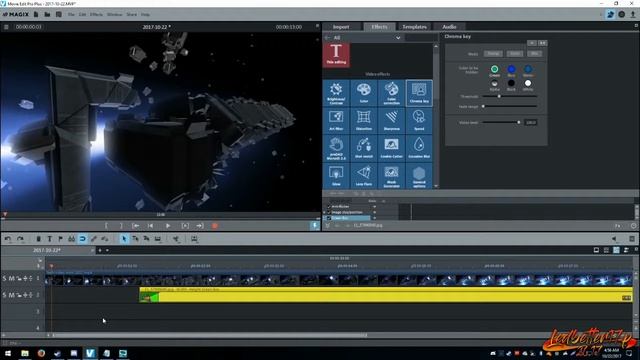640x360 pixels.
Task: Select the Shot match effect tile
Action: (364, 148)
